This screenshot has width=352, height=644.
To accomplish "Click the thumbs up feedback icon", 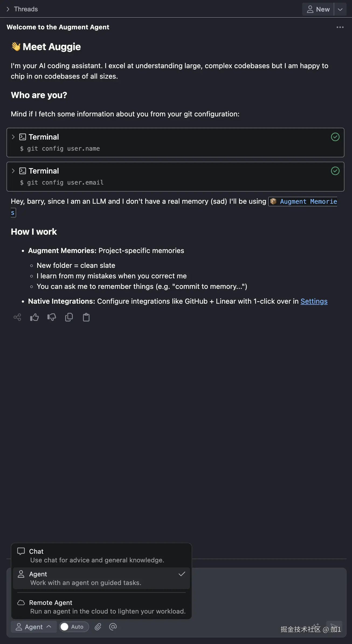I will (34, 317).
